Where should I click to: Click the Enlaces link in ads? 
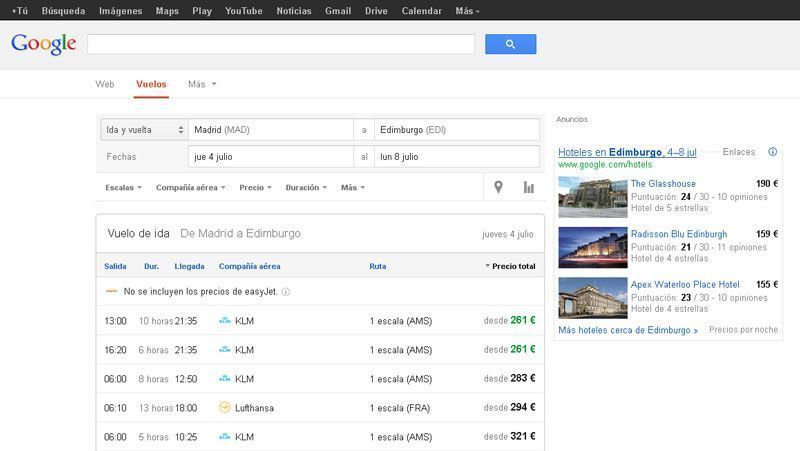coord(739,152)
